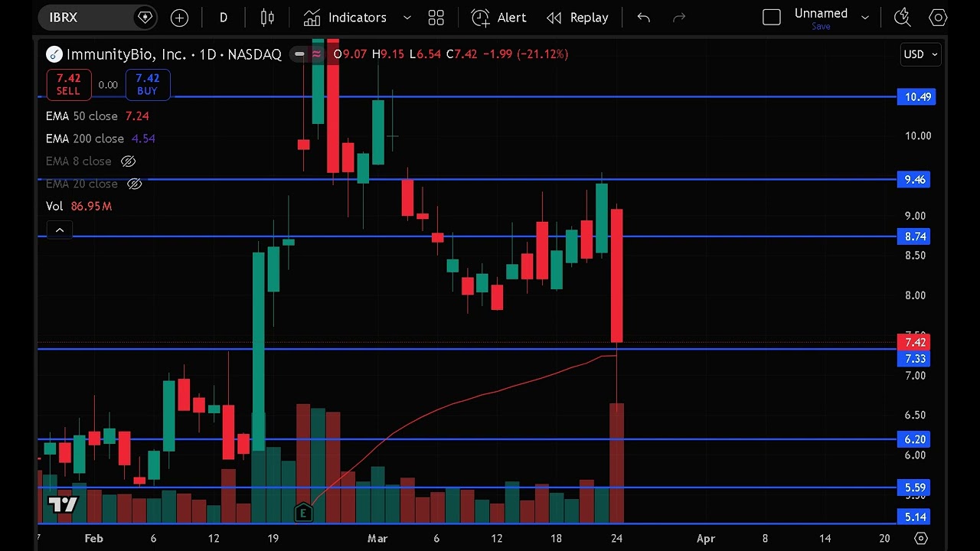Open the USD currency dropdown
The image size is (980, 551).
[x=920, y=54]
